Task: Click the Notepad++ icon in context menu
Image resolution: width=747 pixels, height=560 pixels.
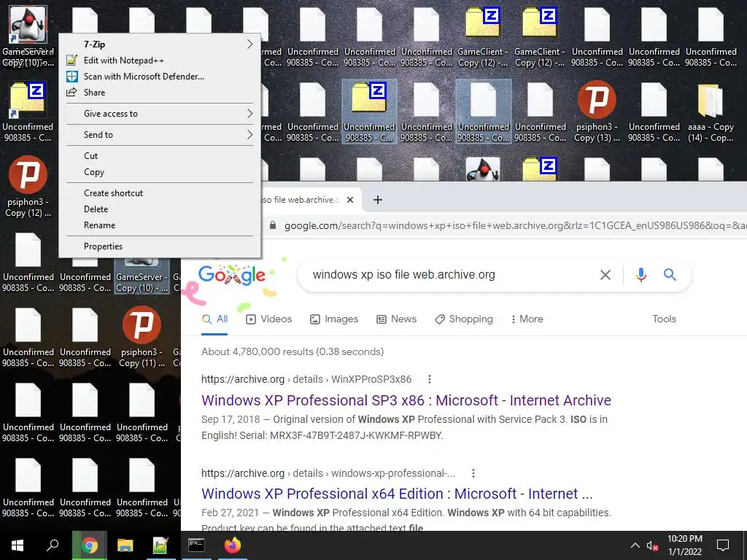Action: click(72, 61)
